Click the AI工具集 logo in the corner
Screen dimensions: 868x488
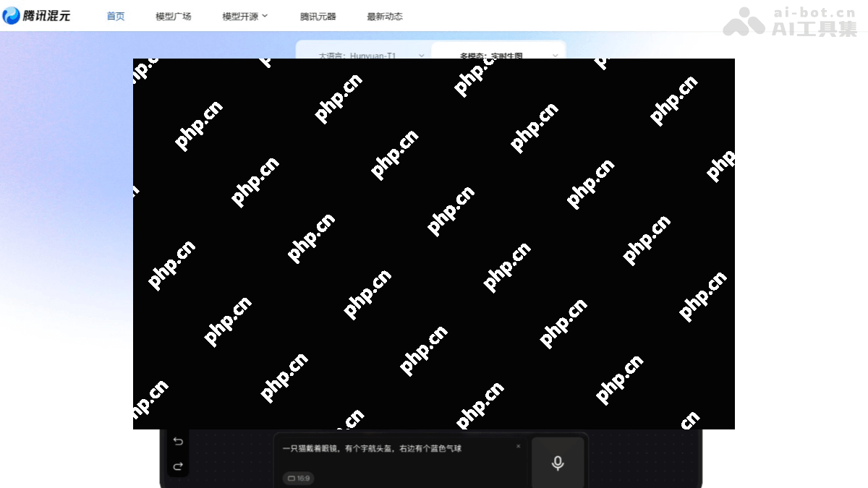[790, 22]
